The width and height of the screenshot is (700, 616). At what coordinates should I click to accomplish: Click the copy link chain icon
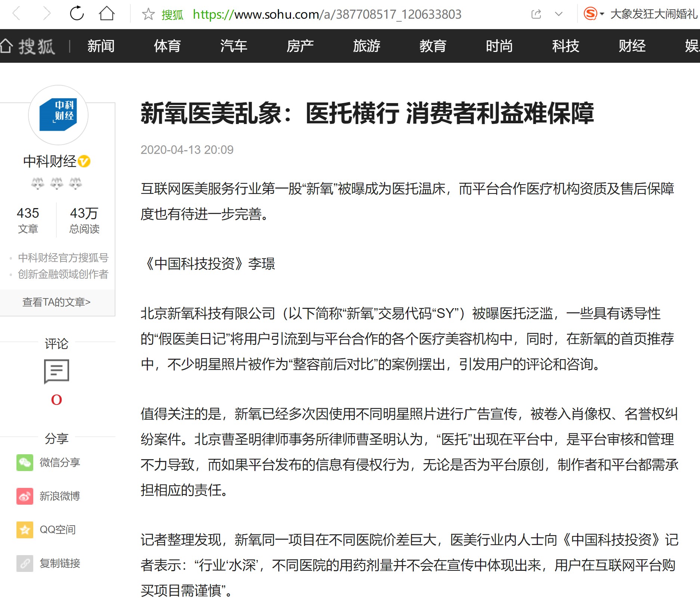coord(25,563)
